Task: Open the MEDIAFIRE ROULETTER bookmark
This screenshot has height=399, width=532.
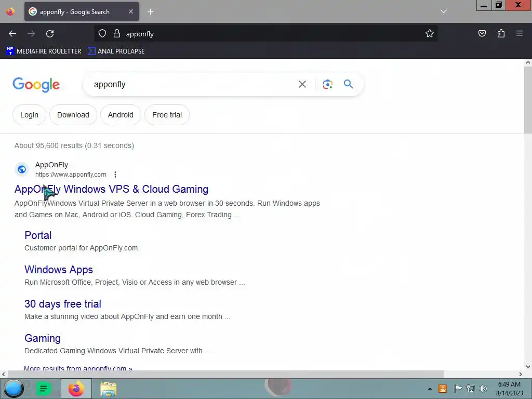Action: click(44, 51)
